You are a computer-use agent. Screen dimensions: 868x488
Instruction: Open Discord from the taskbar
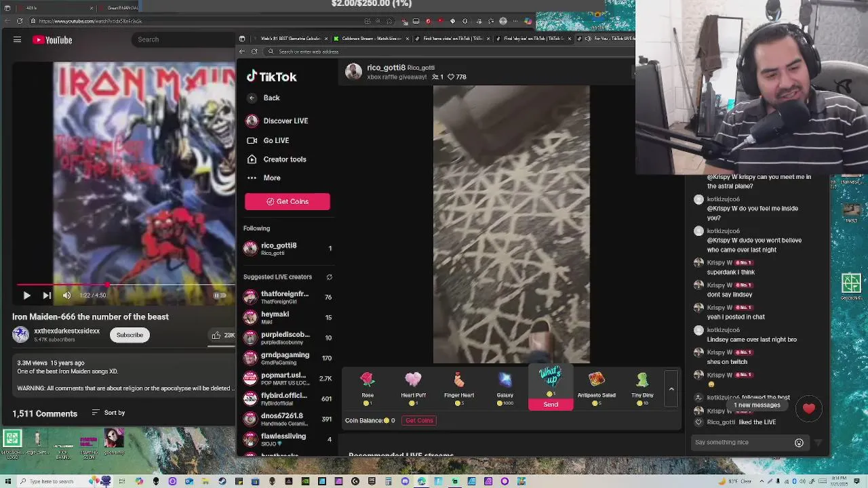pyautogui.click(x=405, y=481)
